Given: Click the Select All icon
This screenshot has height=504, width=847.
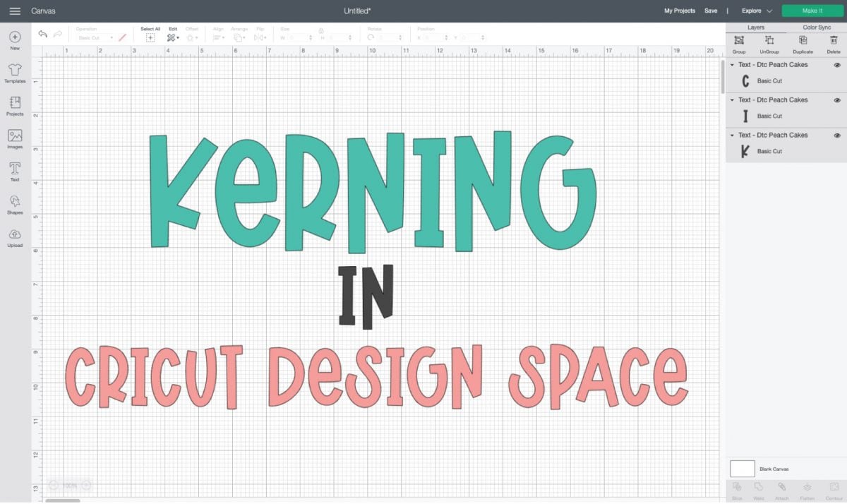Looking at the screenshot, I should click(x=150, y=37).
